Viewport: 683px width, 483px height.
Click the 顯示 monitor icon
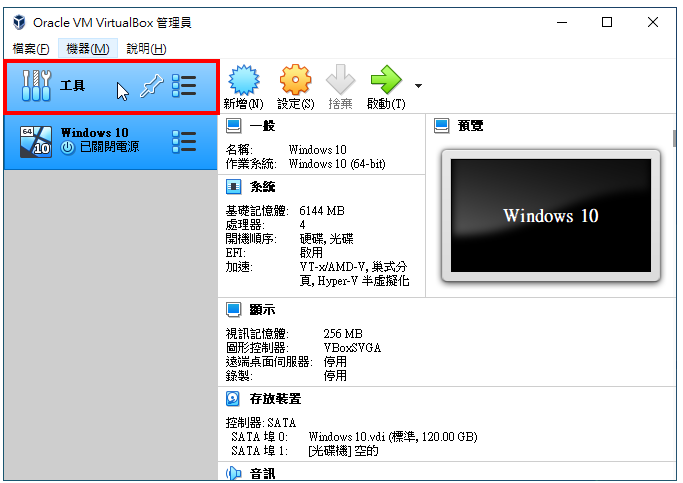[233, 310]
